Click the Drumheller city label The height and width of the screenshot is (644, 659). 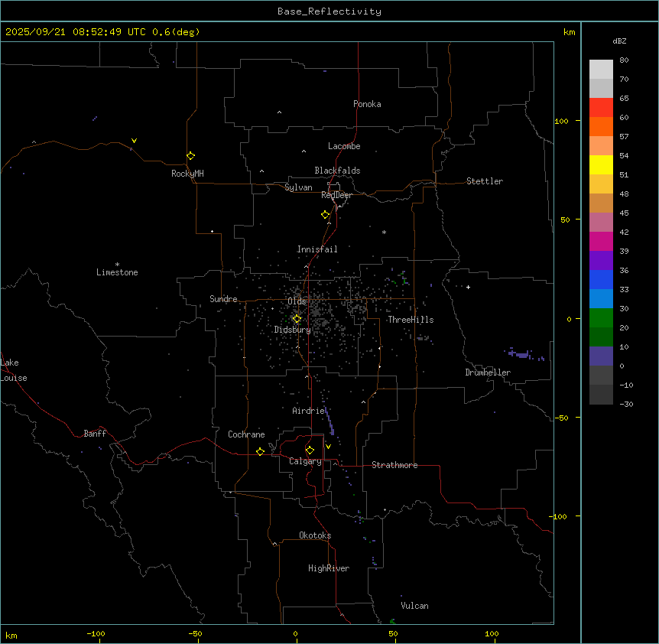pos(487,372)
